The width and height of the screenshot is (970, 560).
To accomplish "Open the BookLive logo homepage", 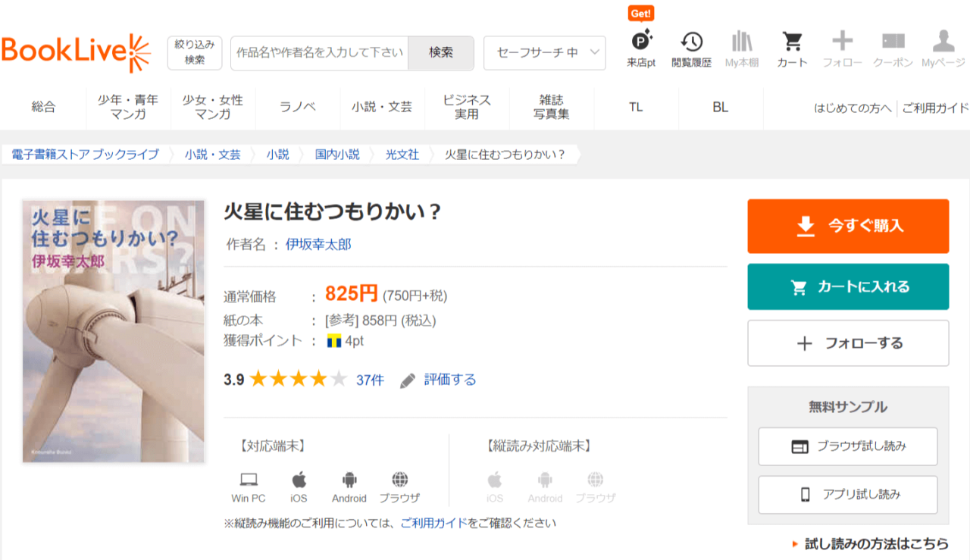I will click(x=77, y=52).
